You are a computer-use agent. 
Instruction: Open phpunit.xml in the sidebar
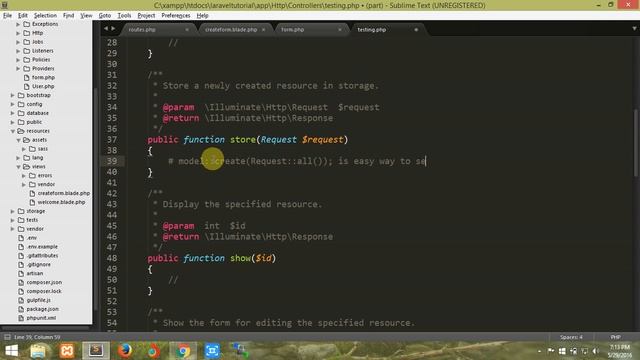pyautogui.click(x=41, y=318)
